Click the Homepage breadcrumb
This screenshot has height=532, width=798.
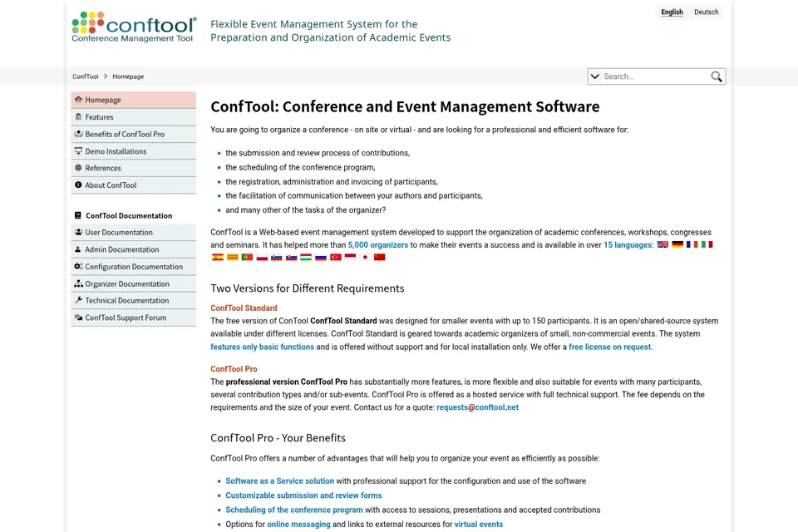click(128, 76)
